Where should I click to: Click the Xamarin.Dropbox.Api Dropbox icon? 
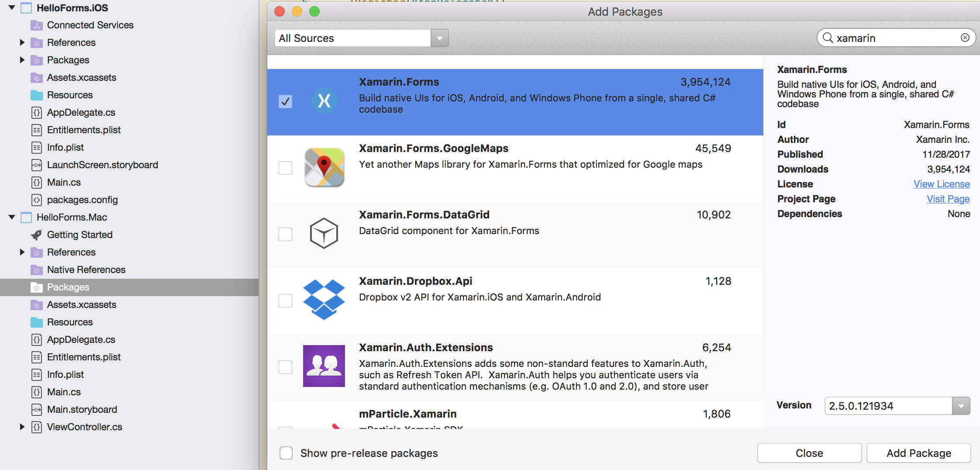(x=324, y=300)
